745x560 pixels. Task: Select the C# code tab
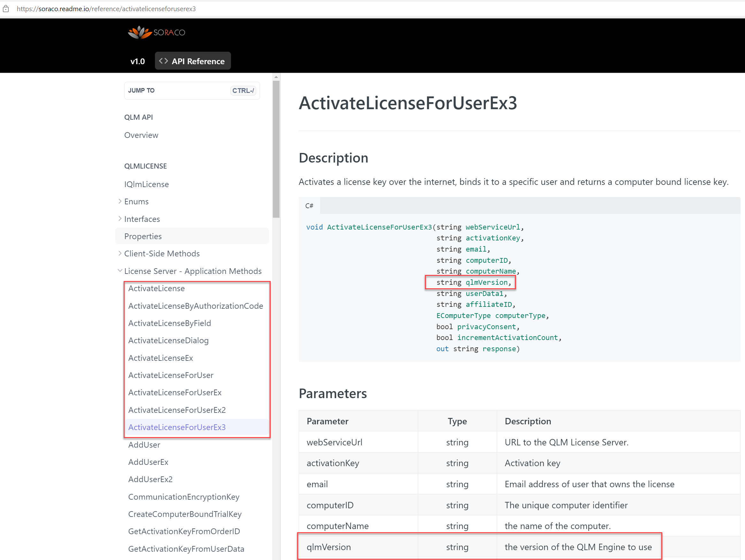pyautogui.click(x=309, y=206)
